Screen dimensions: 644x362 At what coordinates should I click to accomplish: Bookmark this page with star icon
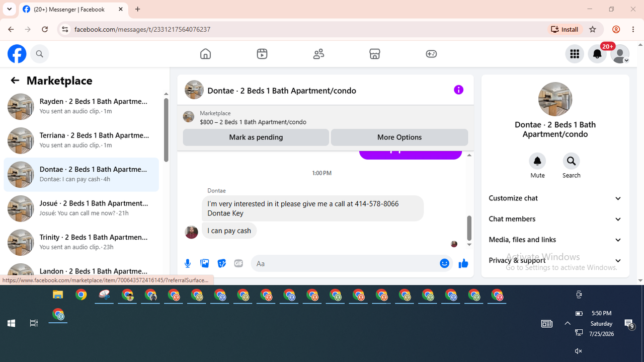pyautogui.click(x=593, y=29)
